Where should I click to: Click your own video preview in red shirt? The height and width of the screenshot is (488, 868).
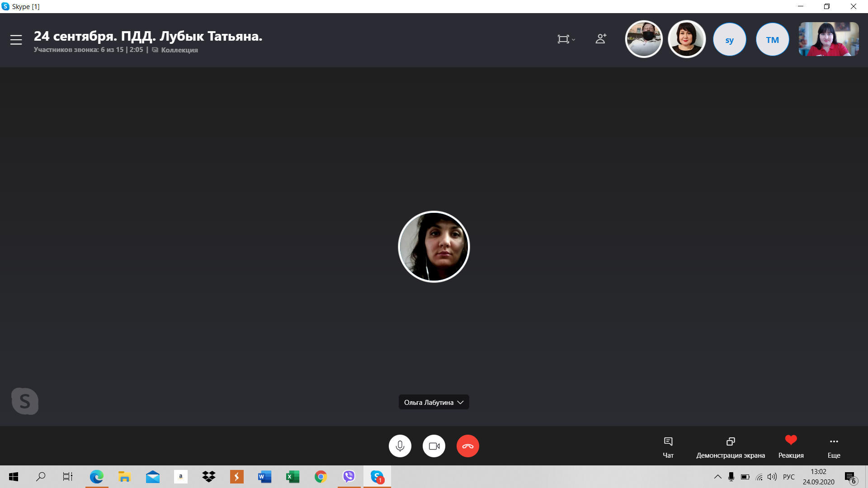point(828,39)
